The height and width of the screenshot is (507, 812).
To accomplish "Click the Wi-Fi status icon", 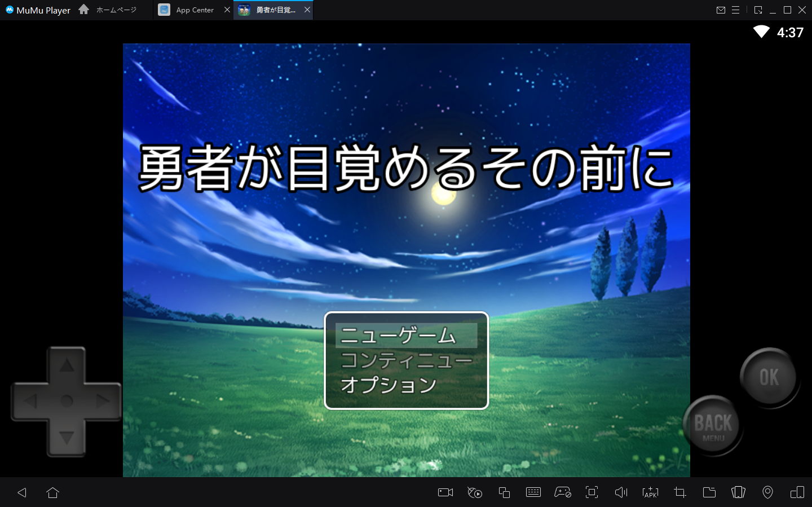I will click(x=761, y=32).
